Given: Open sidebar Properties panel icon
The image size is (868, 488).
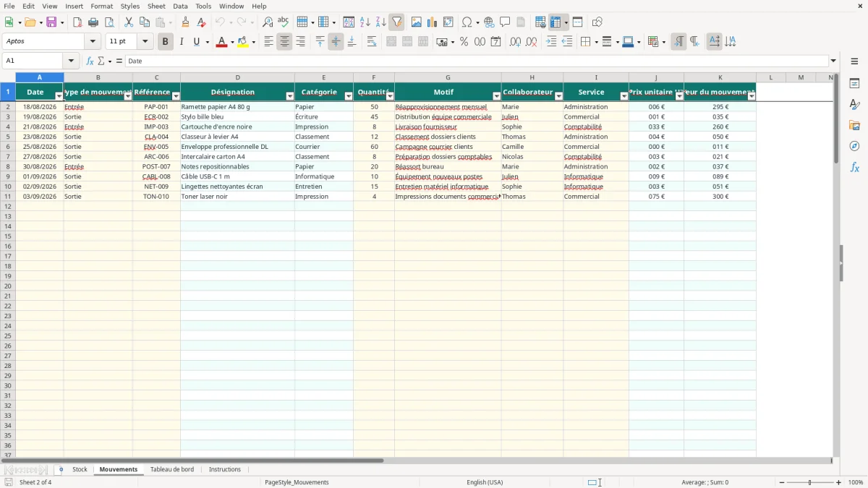Looking at the screenshot, I should click(x=854, y=84).
